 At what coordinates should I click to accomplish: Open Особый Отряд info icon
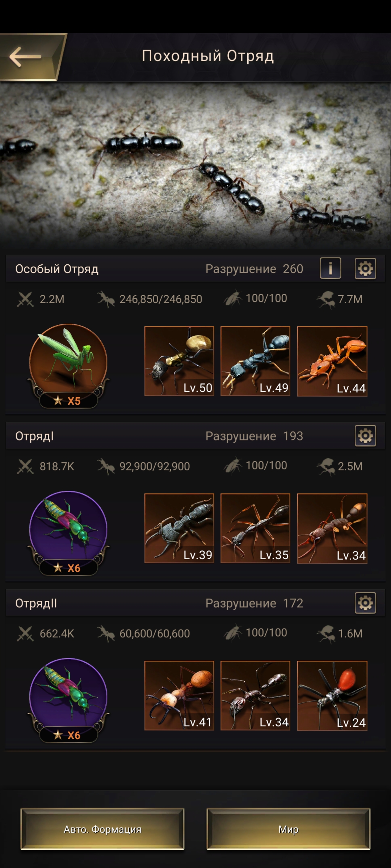(x=330, y=268)
